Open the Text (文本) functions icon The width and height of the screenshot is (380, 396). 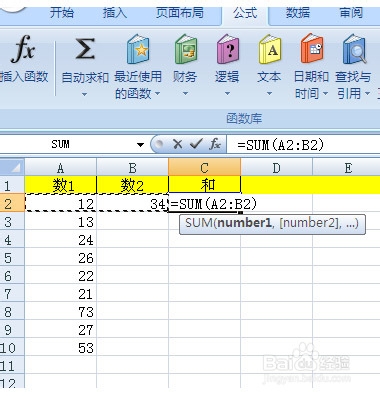click(269, 49)
